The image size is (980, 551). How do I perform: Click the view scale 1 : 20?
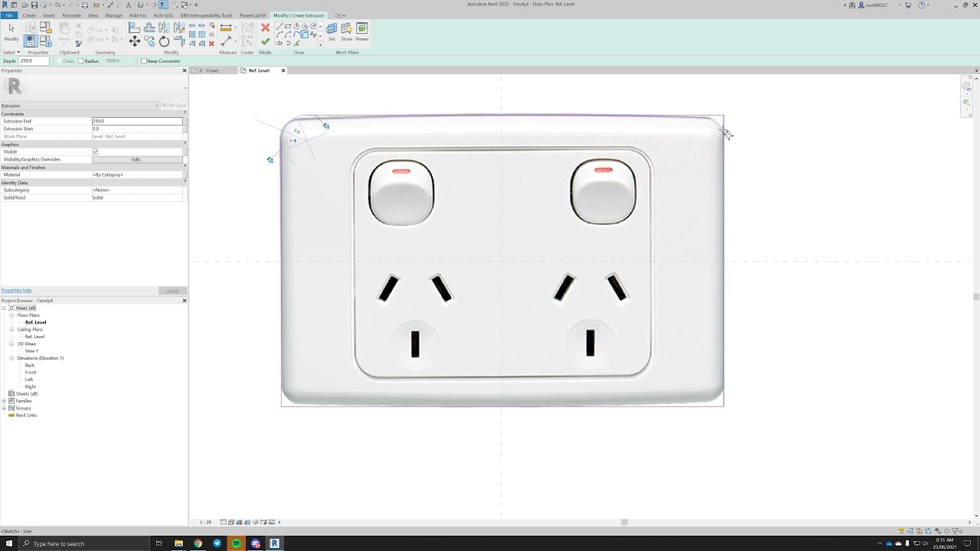coord(205,522)
